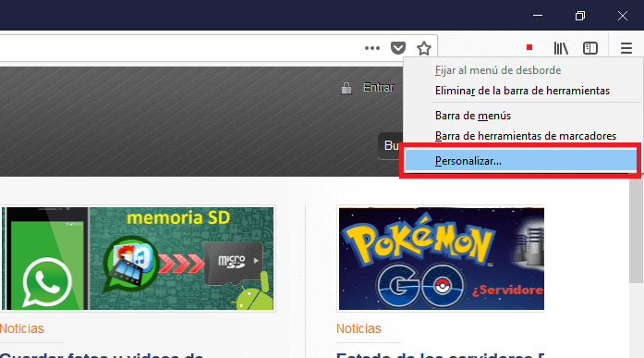This screenshot has height=358, width=644.
Task: Click the red square extension icon
Action: [x=529, y=48]
